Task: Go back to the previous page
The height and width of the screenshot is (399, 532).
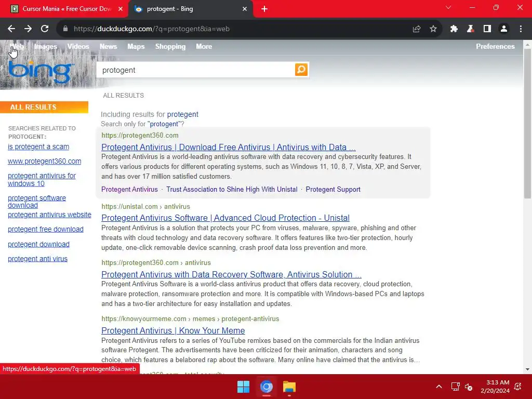Action: [x=11, y=29]
